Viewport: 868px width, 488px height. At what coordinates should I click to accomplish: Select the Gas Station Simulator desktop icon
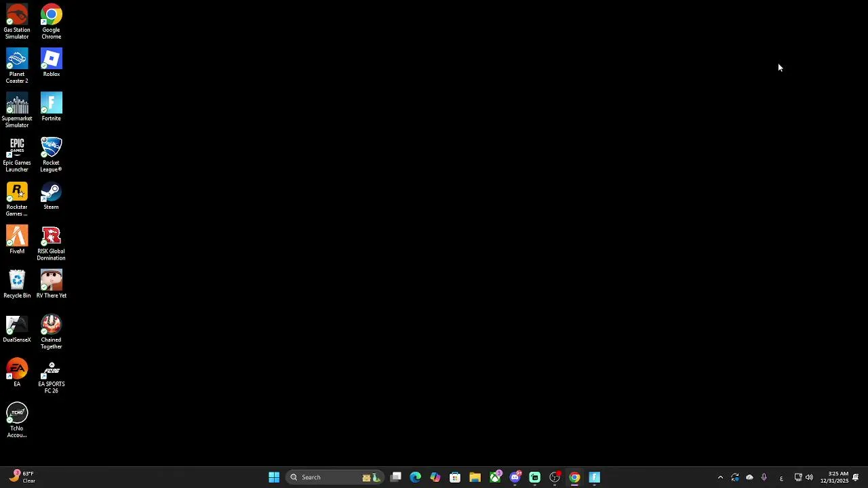pos(17,22)
